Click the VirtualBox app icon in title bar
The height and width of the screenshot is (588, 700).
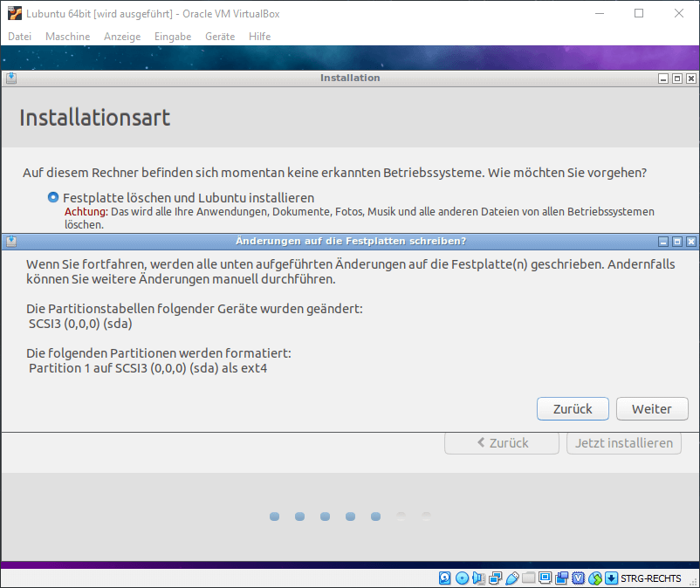[15, 13]
